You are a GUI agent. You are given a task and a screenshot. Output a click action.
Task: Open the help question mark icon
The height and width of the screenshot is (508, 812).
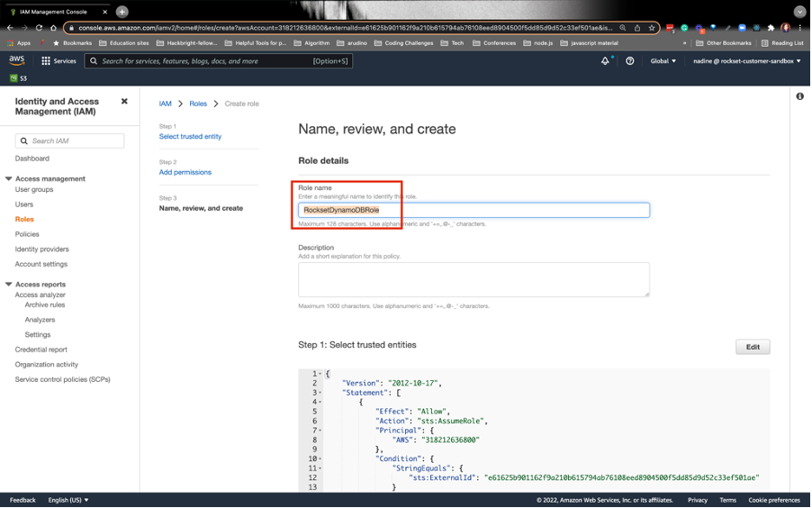point(630,61)
